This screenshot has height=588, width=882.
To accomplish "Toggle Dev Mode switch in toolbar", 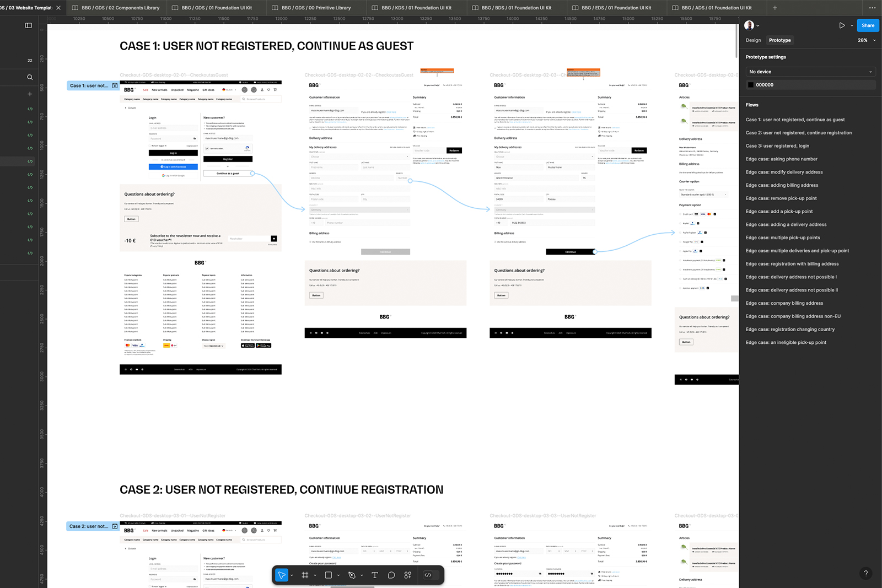I will (428, 575).
